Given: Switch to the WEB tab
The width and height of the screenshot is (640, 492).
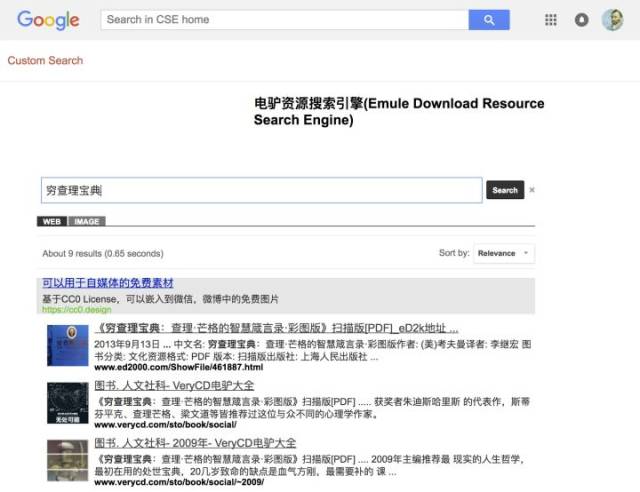Looking at the screenshot, I should [x=52, y=221].
